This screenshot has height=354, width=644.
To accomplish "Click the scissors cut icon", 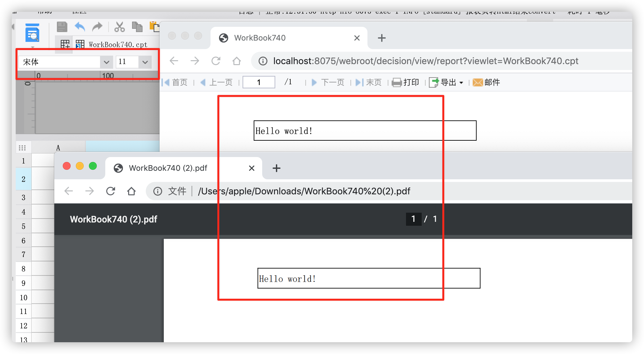I will [119, 27].
